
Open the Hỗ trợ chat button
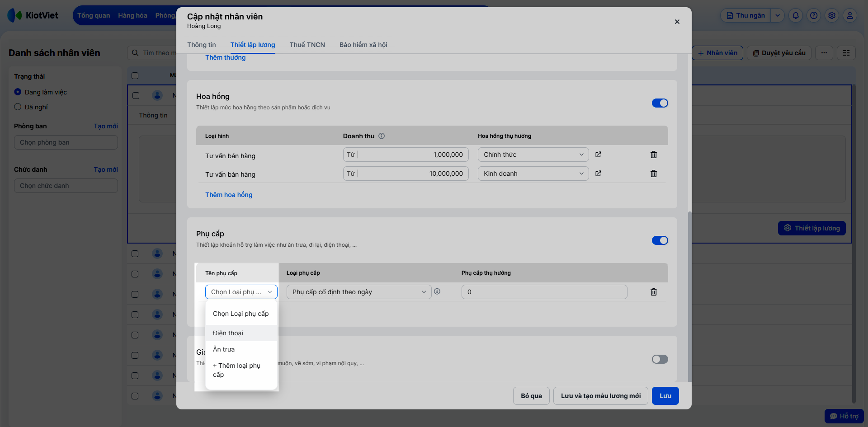(844, 416)
